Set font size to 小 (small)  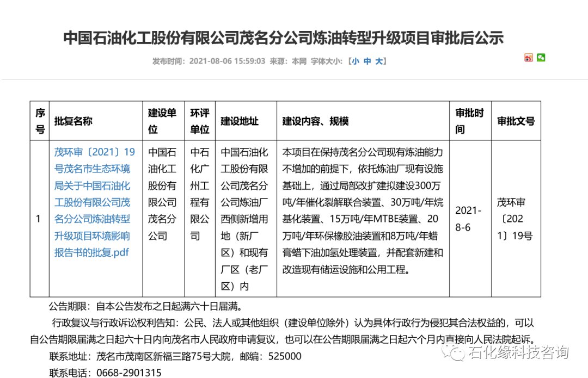[x=355, y=61]
